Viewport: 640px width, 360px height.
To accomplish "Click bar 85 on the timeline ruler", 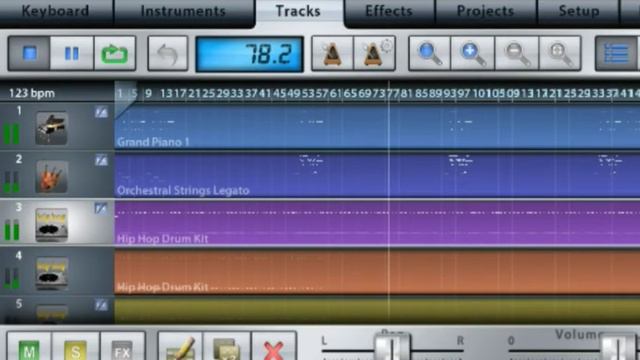I will 422,93.
